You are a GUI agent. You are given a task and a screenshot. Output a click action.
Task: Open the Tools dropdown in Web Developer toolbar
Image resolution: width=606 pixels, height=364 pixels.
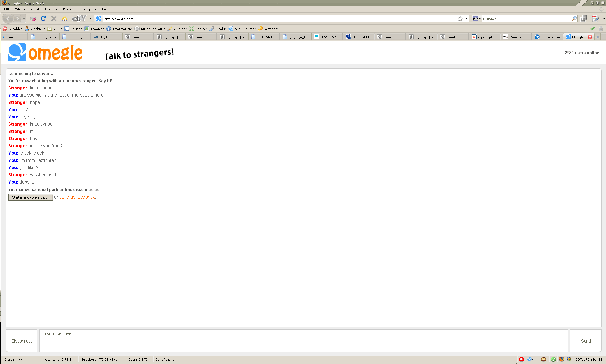(x=218, y=29)
